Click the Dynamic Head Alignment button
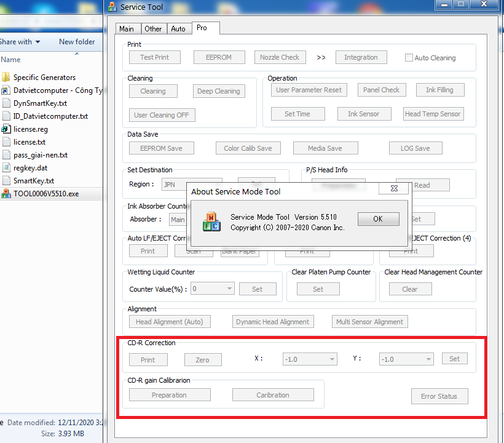Screen dimensions: 504x443 tap(273, 322)
